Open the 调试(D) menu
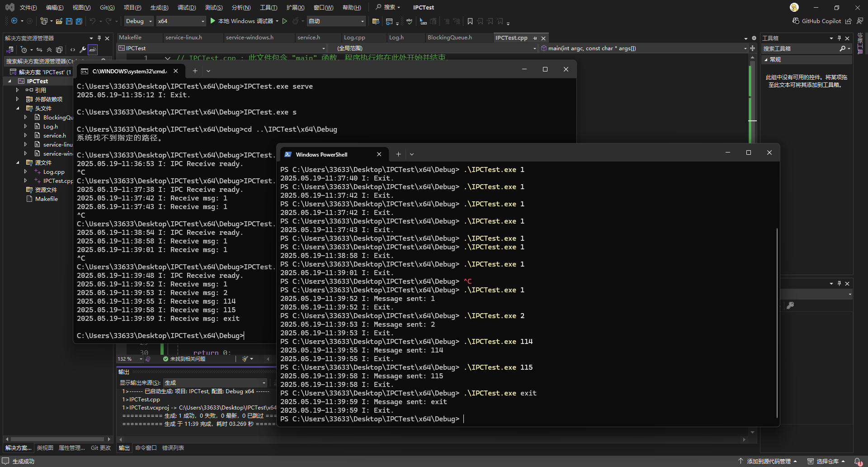The width and height of the screenshot is (868, 467). (187, 7)
